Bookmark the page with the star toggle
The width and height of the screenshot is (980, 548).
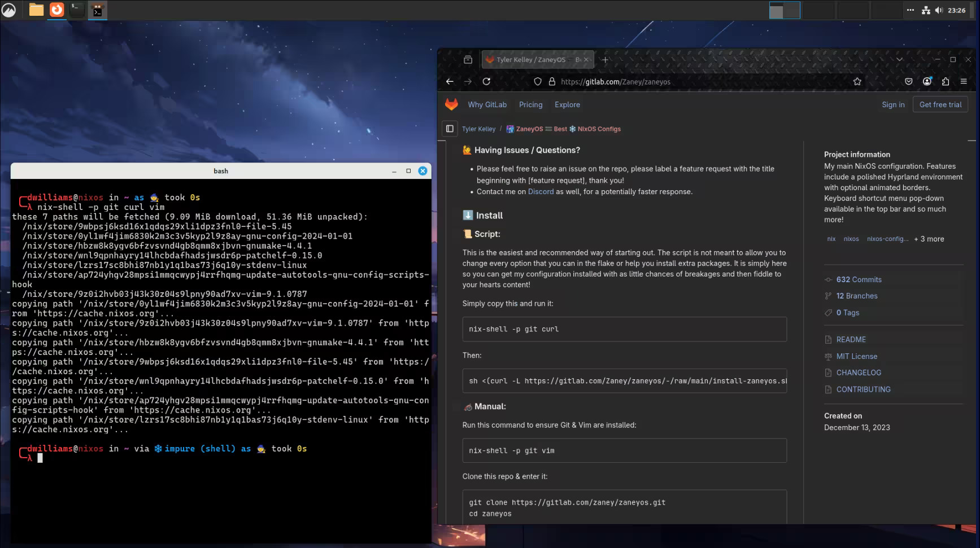pos(857,81)
